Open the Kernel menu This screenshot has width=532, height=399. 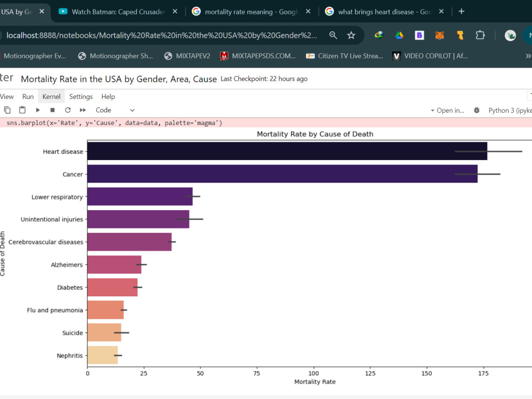tap(51, 97)
